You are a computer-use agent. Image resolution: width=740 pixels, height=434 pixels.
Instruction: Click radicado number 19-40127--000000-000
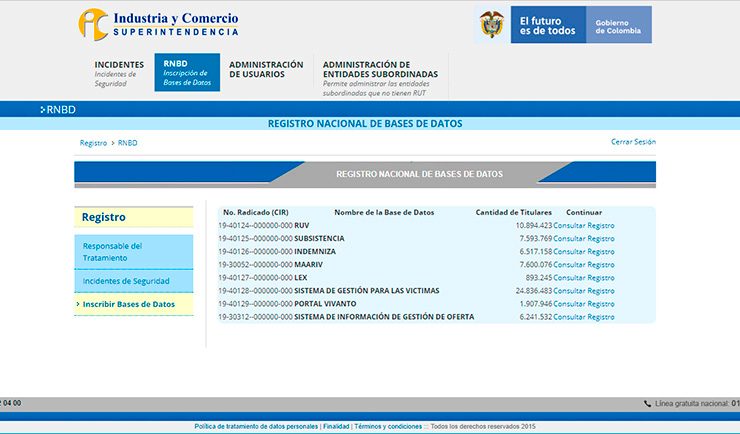point(255,278)
